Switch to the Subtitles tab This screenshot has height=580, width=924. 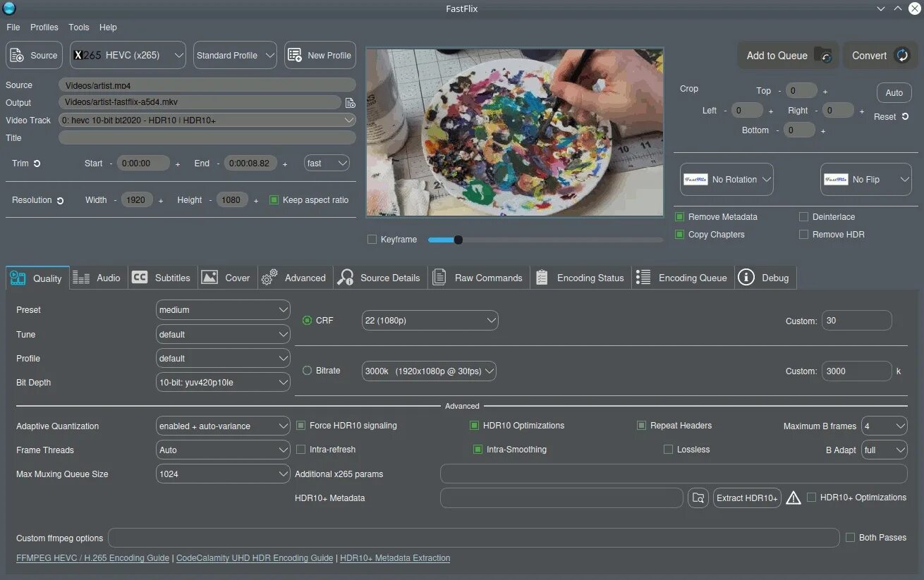(162, 278)
